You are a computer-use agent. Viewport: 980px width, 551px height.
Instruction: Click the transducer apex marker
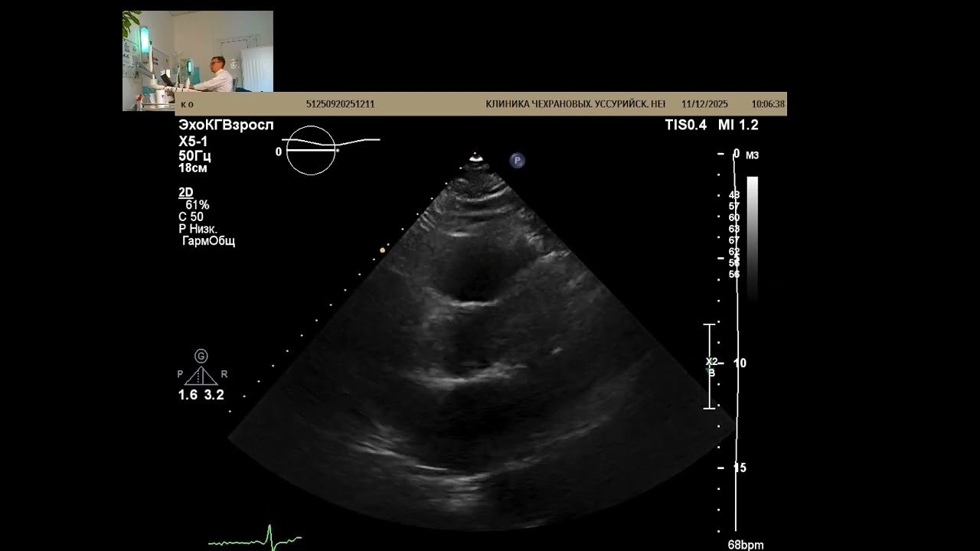[475, 158]
